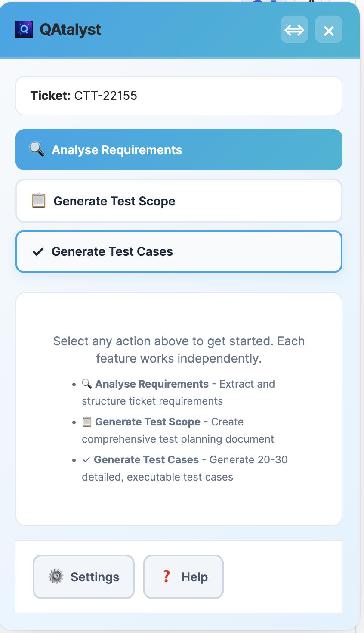This screenshot has width=364, height=633.
Task: Click bold 'Generate Test Scope' text in the description list
Action: click(148, 422)
